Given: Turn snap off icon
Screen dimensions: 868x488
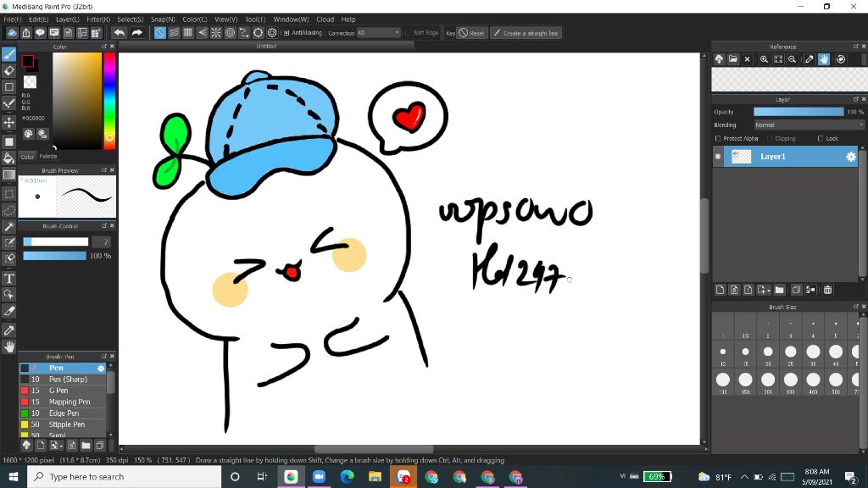Looking at the screenshot, I should 160,33.
